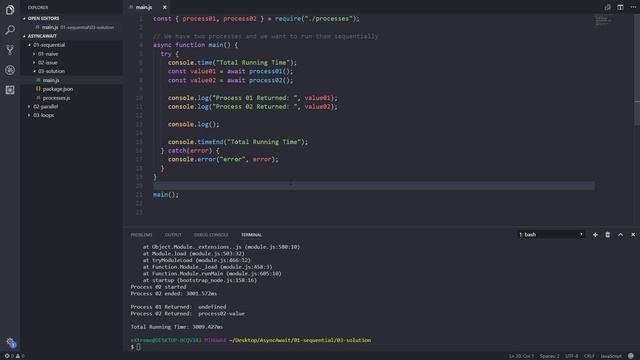Close the main.js editor tab

(164, 7)
